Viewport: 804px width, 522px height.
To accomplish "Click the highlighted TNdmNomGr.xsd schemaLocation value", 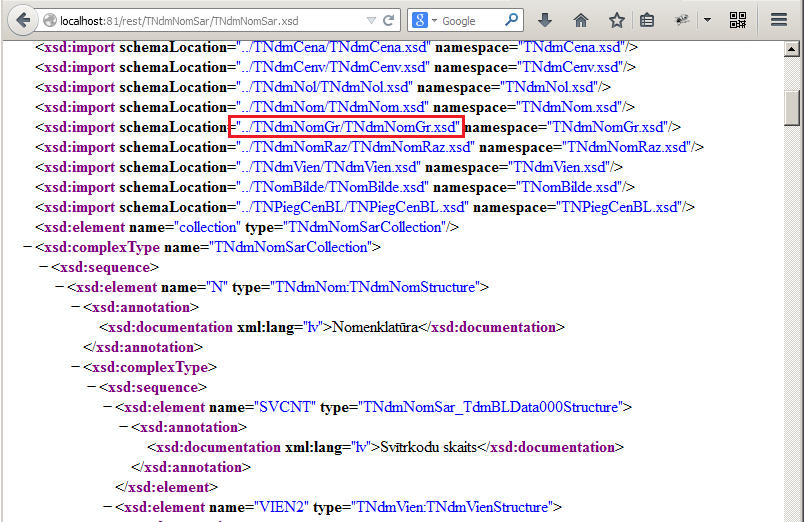I will pos(346,127).
